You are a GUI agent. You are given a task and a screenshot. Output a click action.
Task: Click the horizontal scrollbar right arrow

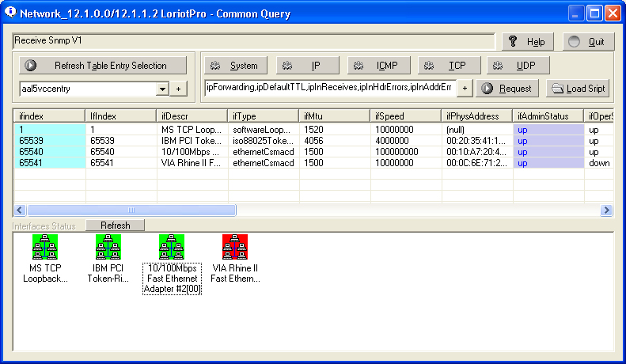pyautogui.click(x=606, y=210)
